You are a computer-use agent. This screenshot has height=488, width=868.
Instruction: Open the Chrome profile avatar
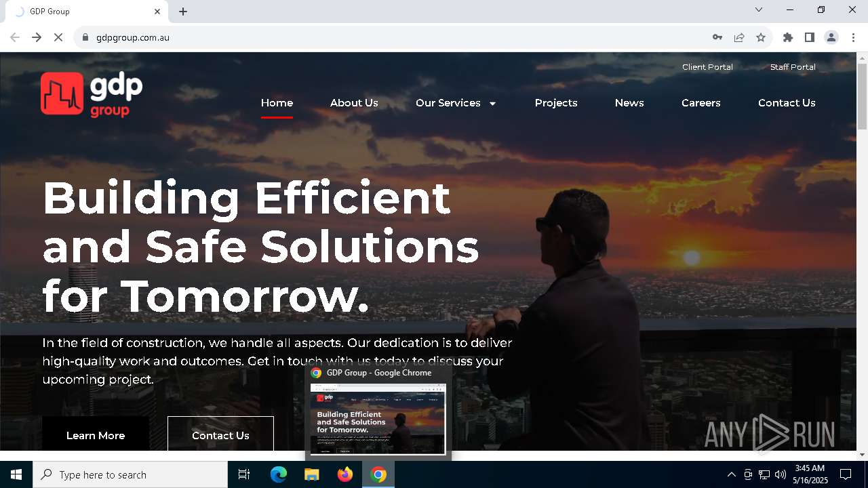[x=831, y=37]
